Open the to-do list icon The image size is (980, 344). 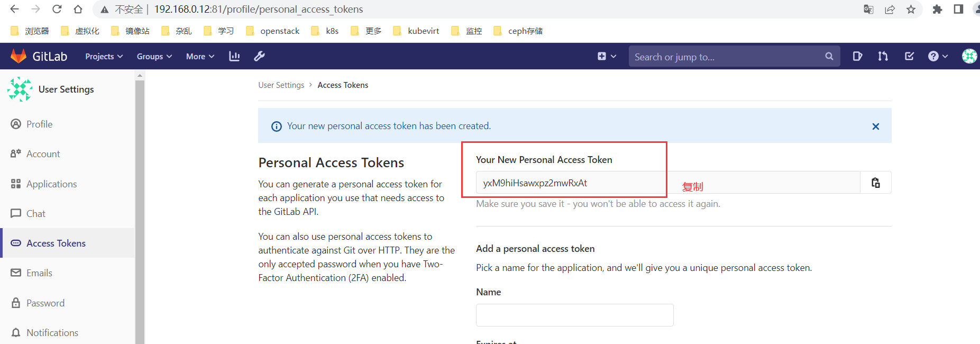point(909,56)
